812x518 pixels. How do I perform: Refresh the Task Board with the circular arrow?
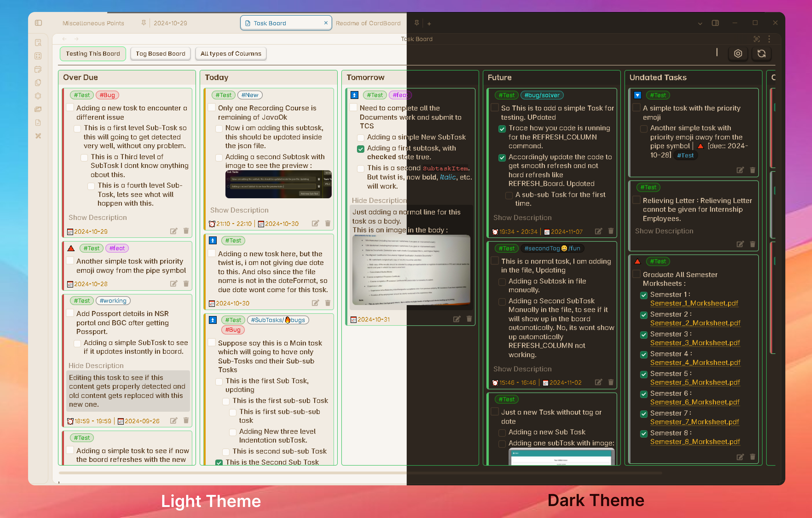point(761,53)
